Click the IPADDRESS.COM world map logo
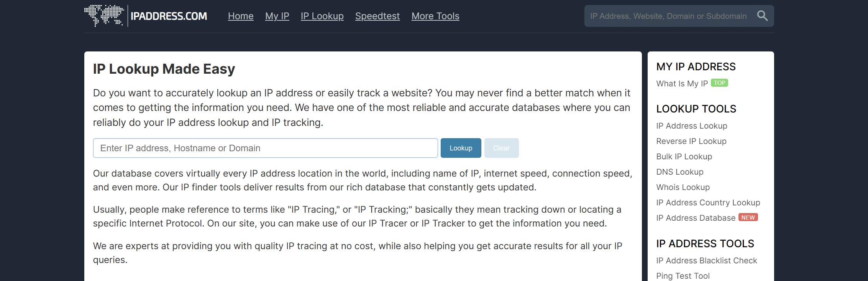868x281 pixels. click(x=104, y=16)
